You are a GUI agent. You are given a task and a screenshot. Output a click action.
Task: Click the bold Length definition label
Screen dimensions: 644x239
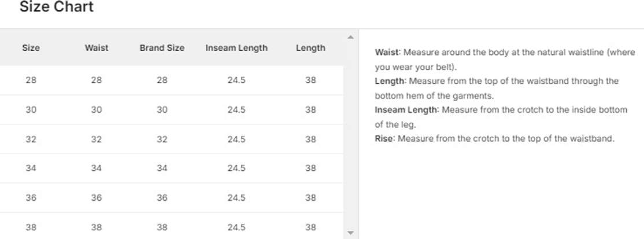pyautogui.click(x=391, y=81)
